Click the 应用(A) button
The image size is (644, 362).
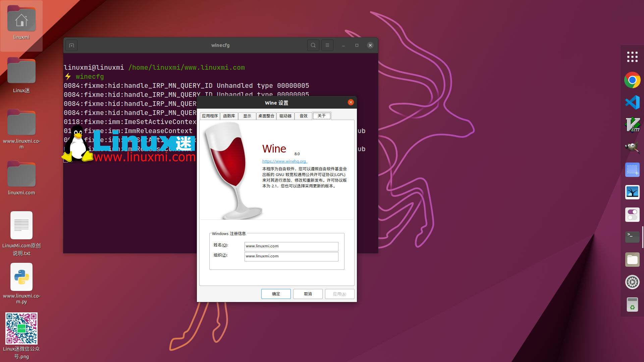[340, 294]
